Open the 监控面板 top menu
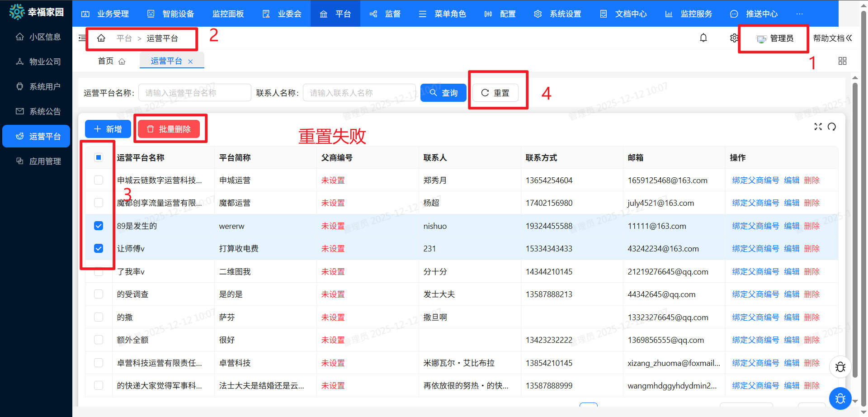868x417 pixels. click(228, 14)
